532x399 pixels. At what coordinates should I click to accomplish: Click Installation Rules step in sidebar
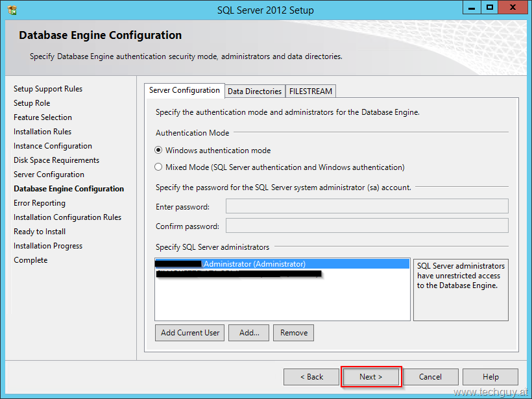(x=42, y=132)
